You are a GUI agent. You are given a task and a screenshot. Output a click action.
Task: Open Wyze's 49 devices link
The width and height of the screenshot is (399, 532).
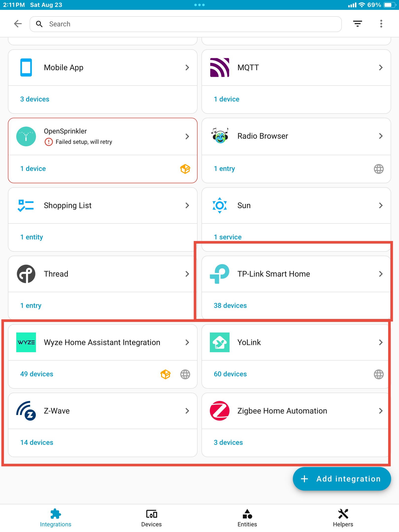(x=37, y=374)
